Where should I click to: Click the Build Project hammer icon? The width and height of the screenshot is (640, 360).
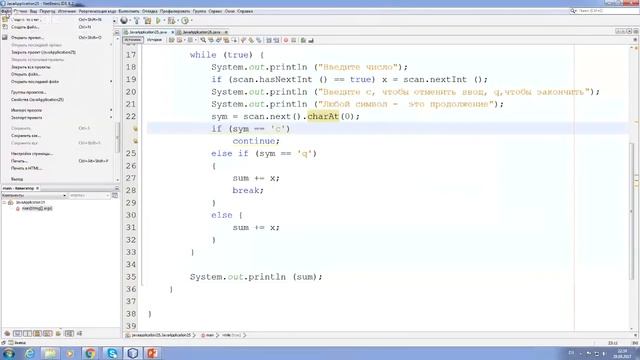pos(137,20)
